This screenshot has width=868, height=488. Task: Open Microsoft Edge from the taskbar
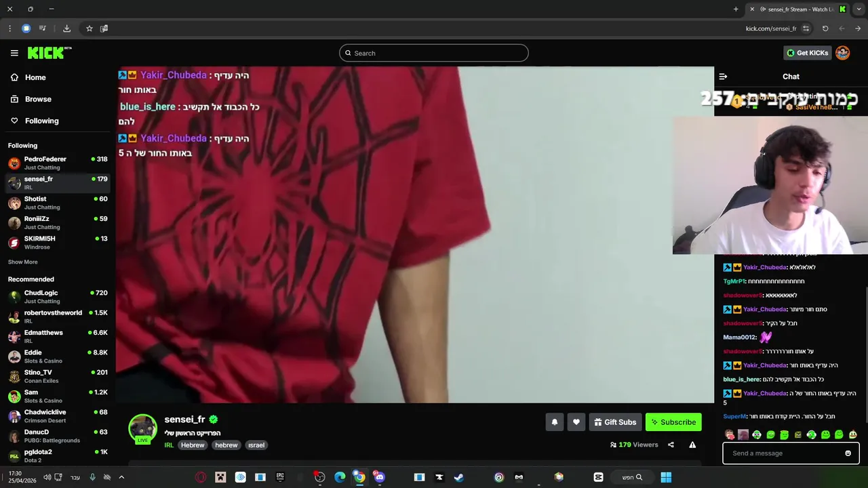(340, 477)
